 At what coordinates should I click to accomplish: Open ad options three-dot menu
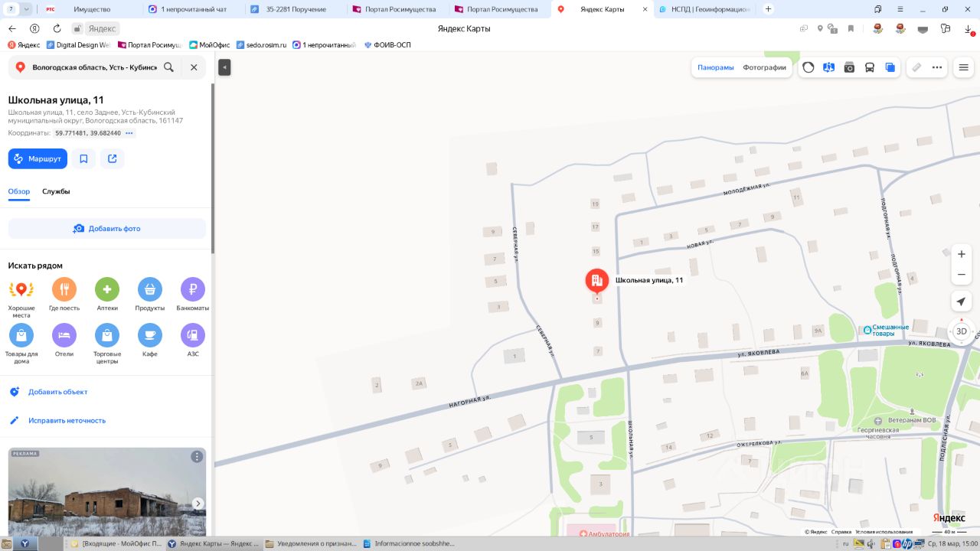(x=197, y=457)
